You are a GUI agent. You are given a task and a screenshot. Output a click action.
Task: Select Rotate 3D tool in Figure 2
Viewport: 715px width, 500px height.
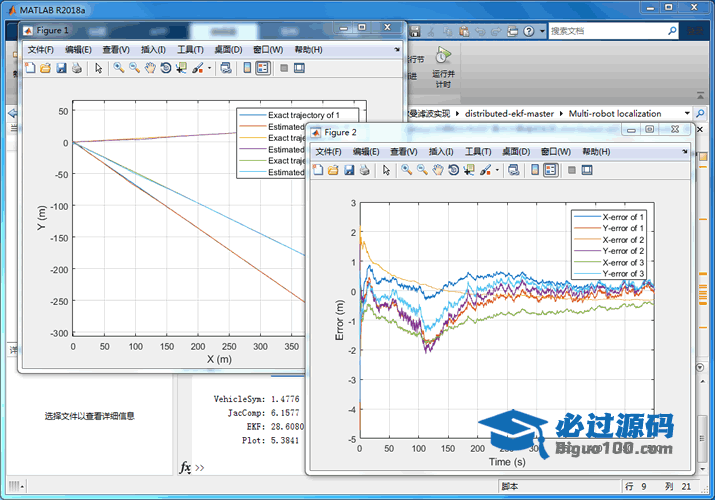[453, 170]
